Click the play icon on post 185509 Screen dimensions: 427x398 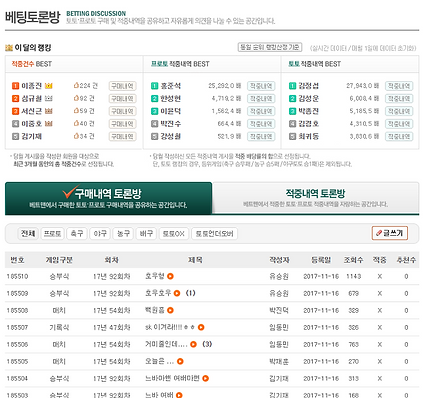pyautogui.click(x=177, y=293)
